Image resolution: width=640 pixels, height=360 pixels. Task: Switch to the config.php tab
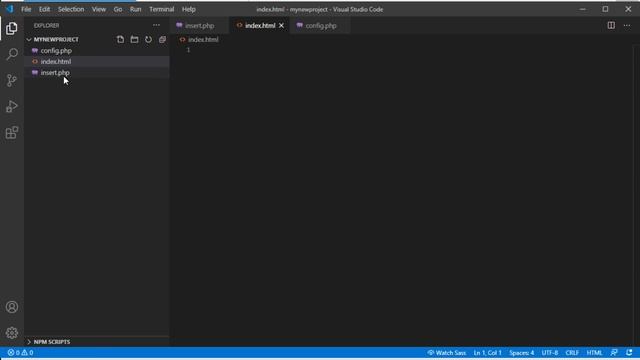pos(321,25)
